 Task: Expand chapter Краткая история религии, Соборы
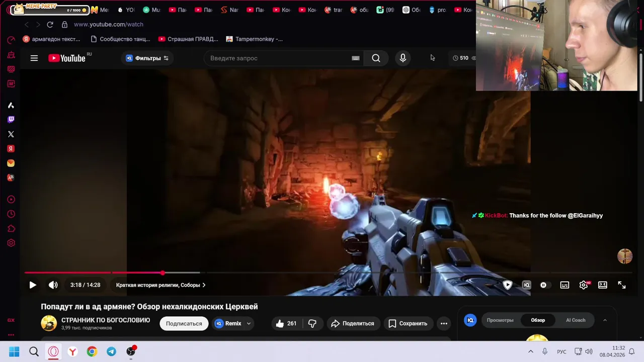(161, 285)
